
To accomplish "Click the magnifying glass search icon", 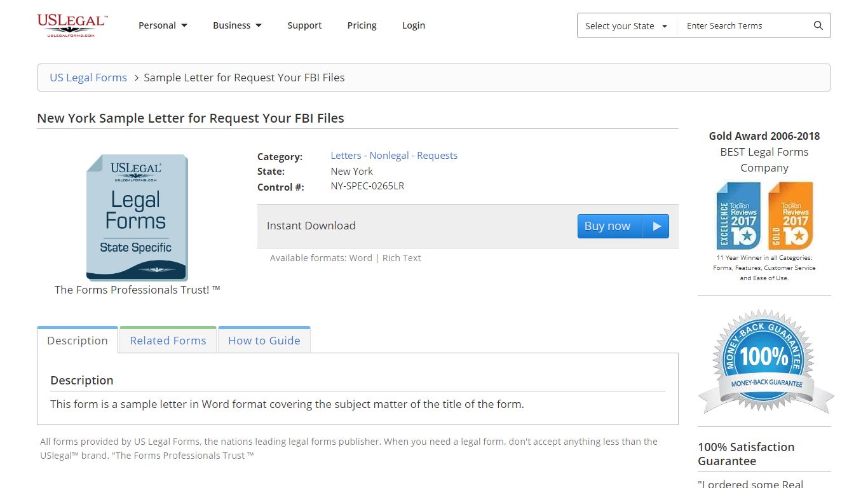I will coord(818,26).
